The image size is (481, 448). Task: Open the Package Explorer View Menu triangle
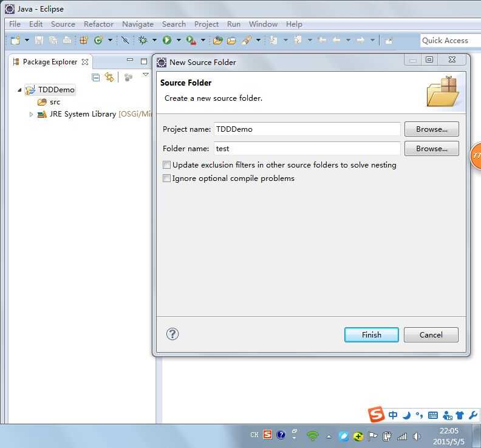tap(146, 75)
